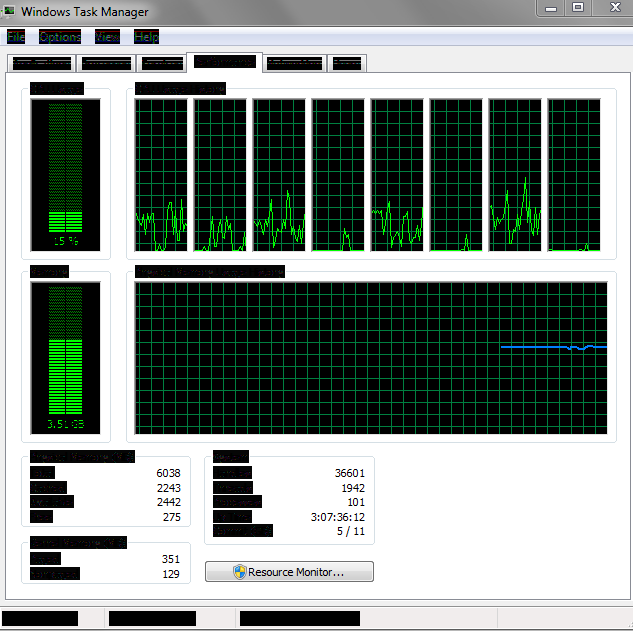The image size is (633, 631).
Task: Switch to the third tab in the tab strip
Action: click(x=162, y=63)
